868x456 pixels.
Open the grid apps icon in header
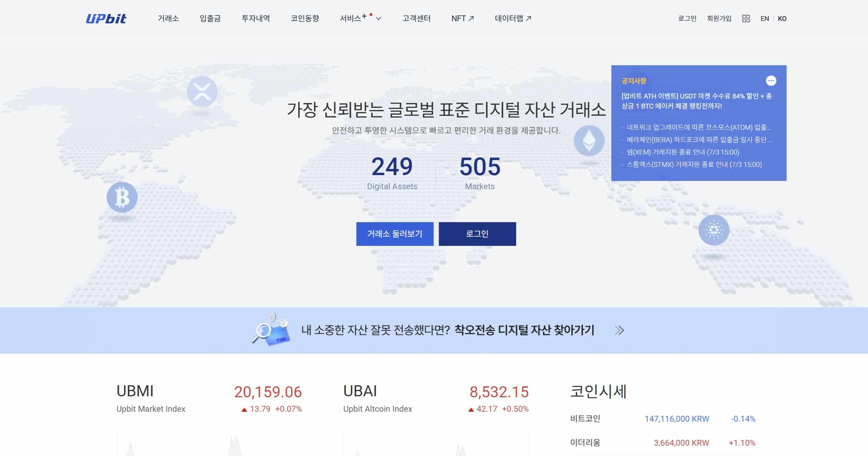click(x=746, y=19)
